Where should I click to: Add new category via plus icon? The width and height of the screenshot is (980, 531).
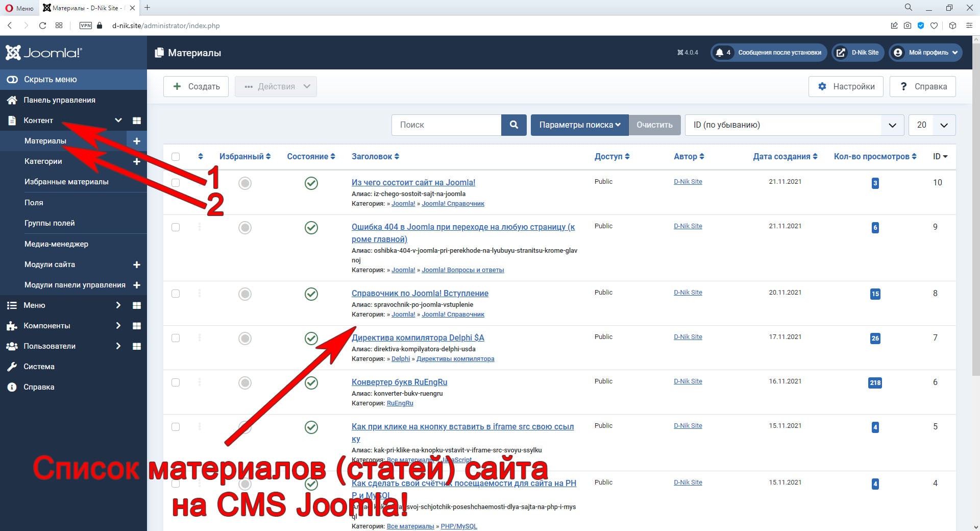[137, 161]
